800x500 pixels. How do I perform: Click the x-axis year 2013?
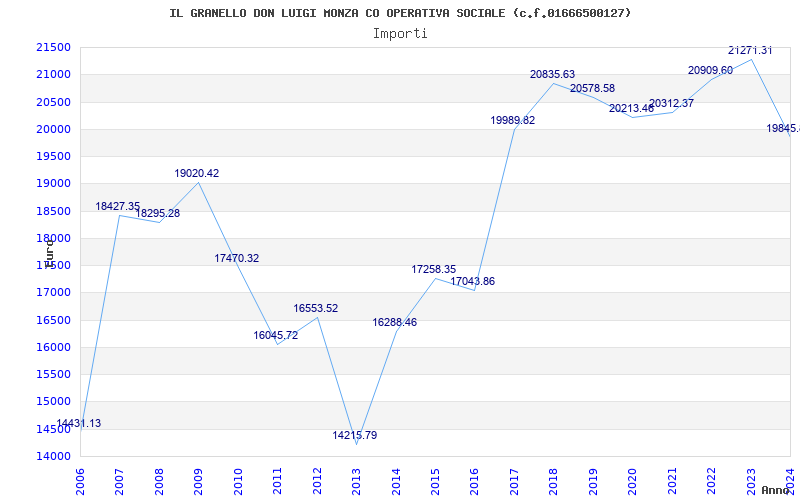tap(356, 482)
